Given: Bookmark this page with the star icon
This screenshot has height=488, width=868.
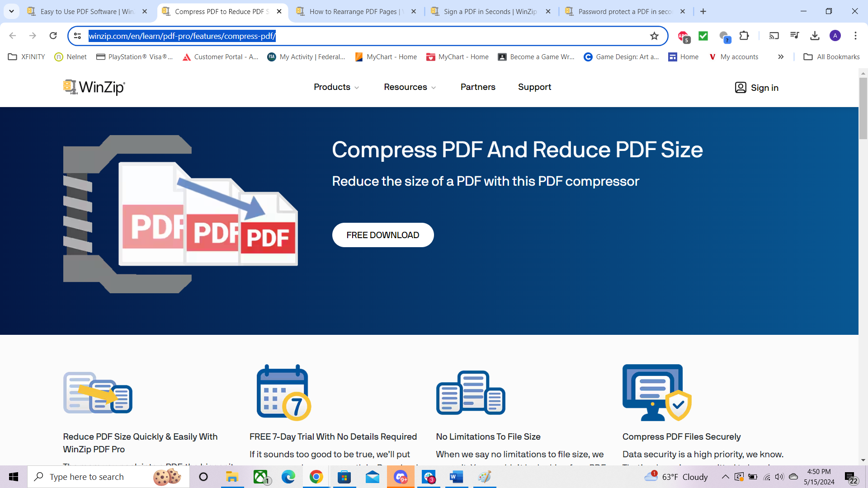Looking at the screenshot, I should [x=654, y=36].
